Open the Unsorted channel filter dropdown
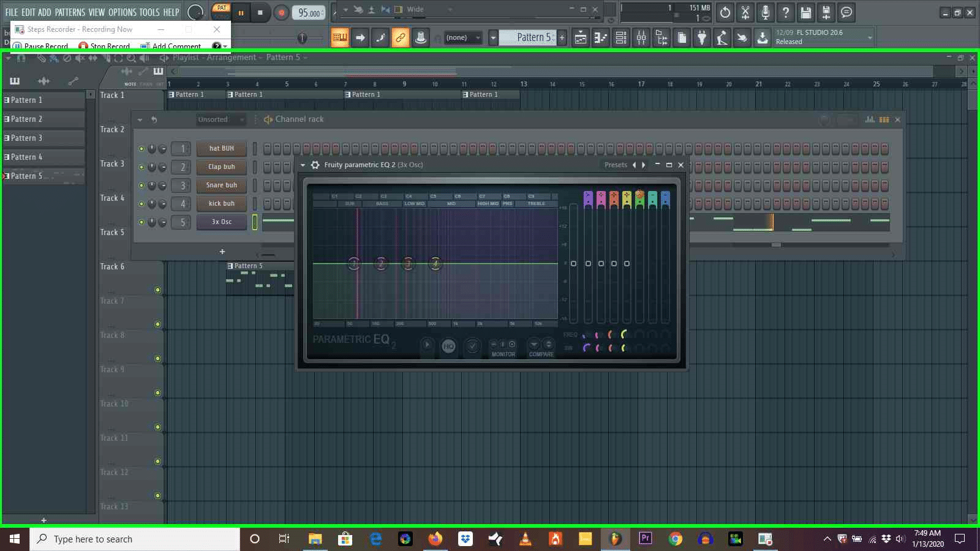Viewport: 980px width, 551px height. pyautogui.click(x=221, y=120)
